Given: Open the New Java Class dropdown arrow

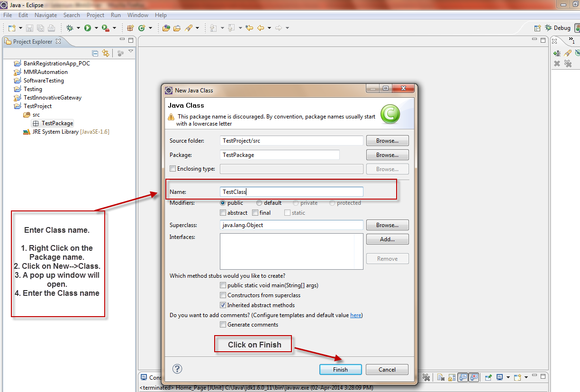Looking at the screenshot, I should (150, 28).
